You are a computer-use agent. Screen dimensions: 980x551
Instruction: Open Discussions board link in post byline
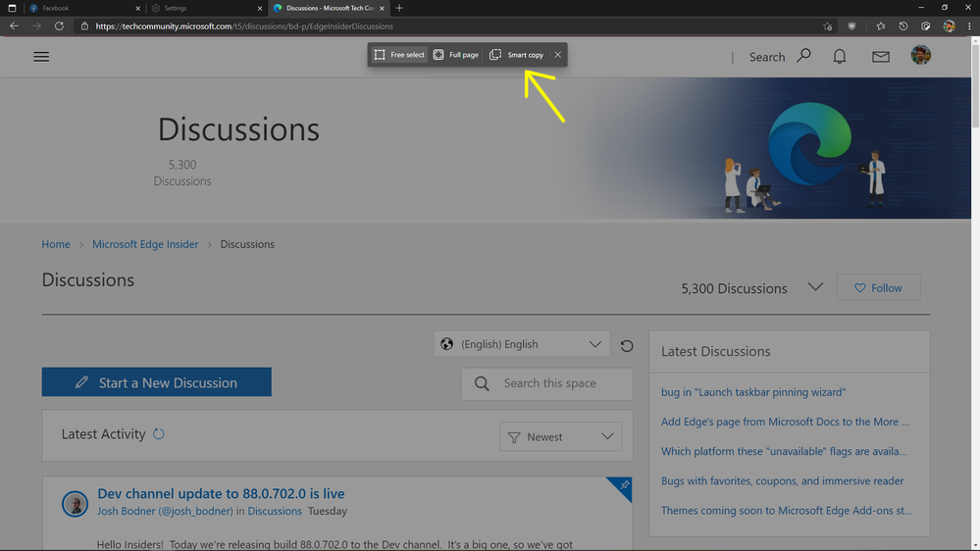click(x=275, y=511)
